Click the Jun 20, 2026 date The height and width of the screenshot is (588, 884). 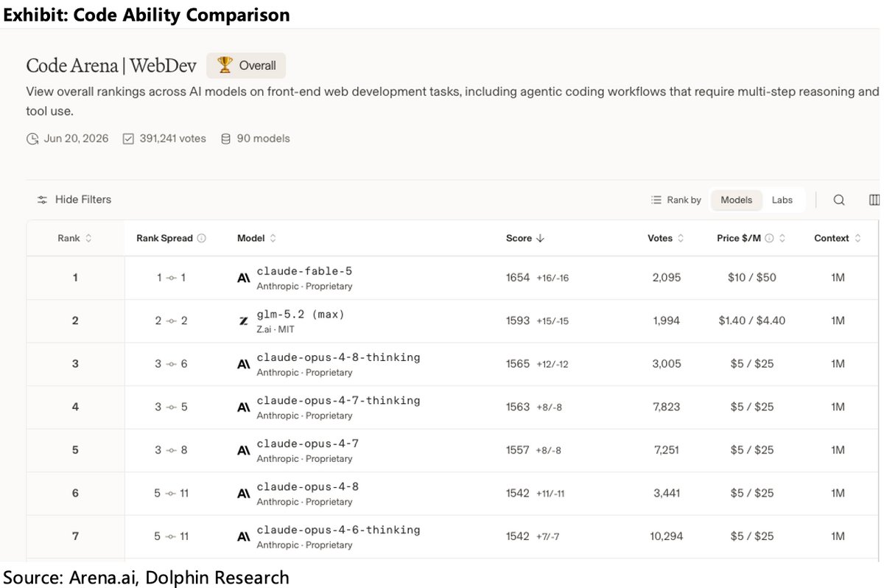click(x=76, y=139)
